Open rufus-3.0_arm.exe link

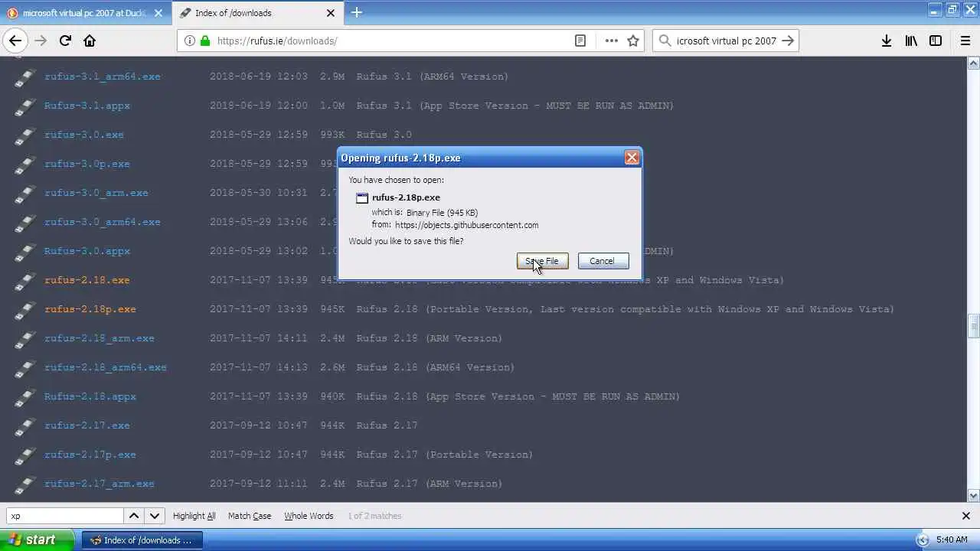96,193
